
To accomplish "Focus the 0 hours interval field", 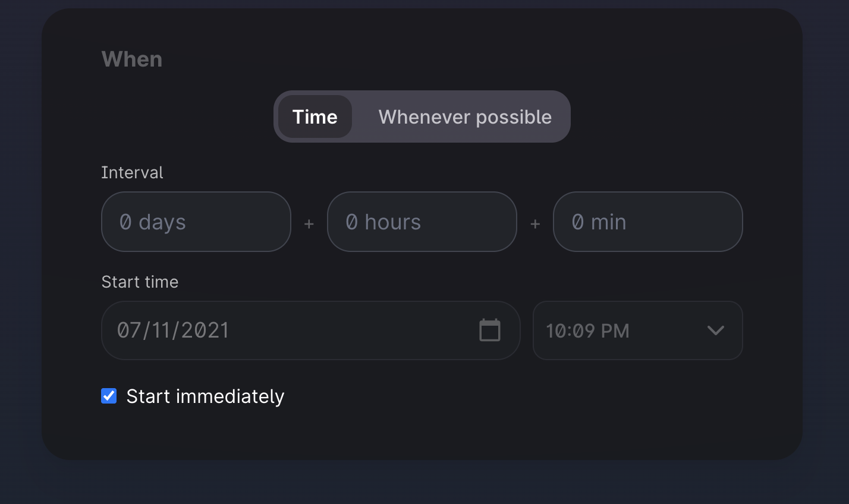I will pyautogui.click(x=422, y=222).
